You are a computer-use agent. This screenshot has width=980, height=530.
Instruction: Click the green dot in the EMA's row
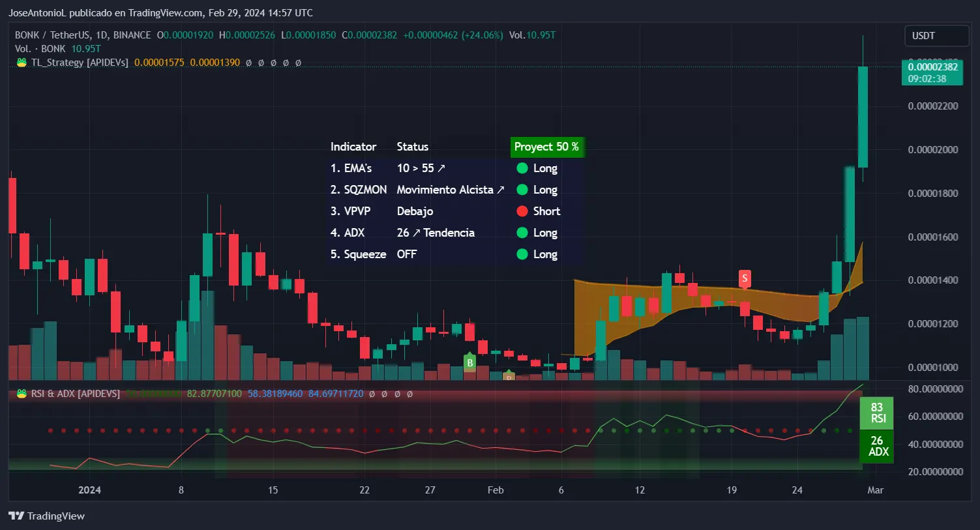click(x=522, y=168)
